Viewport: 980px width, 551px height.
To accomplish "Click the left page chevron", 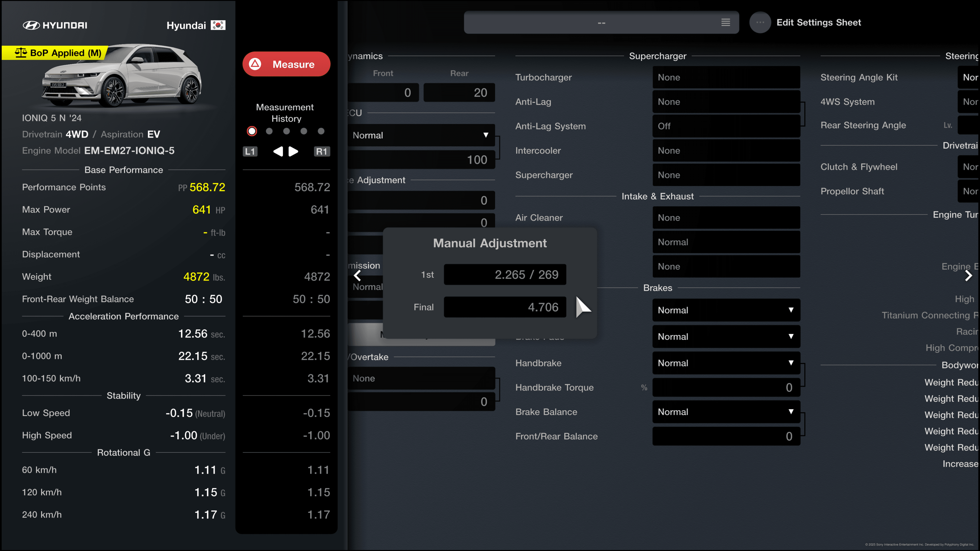I will [357, 275].
